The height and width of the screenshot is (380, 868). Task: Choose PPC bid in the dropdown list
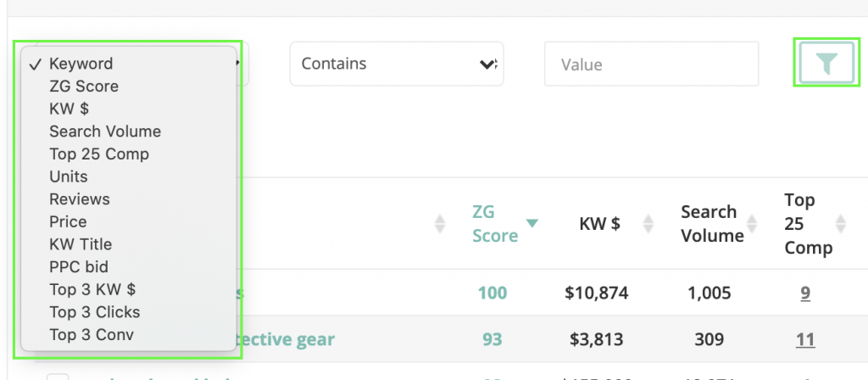point(79,267)
